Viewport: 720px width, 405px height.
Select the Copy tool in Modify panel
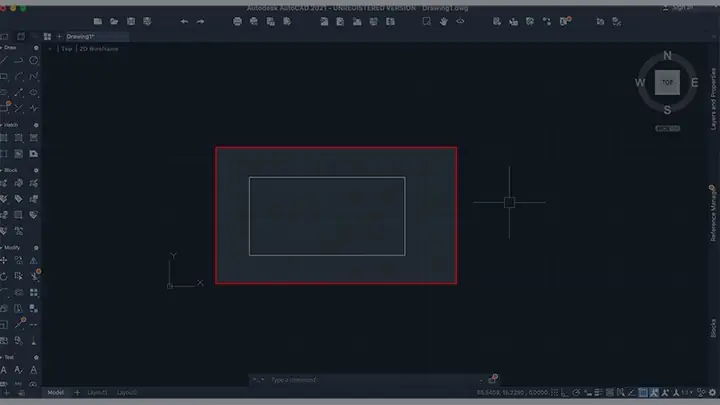[x=19, y=260]
